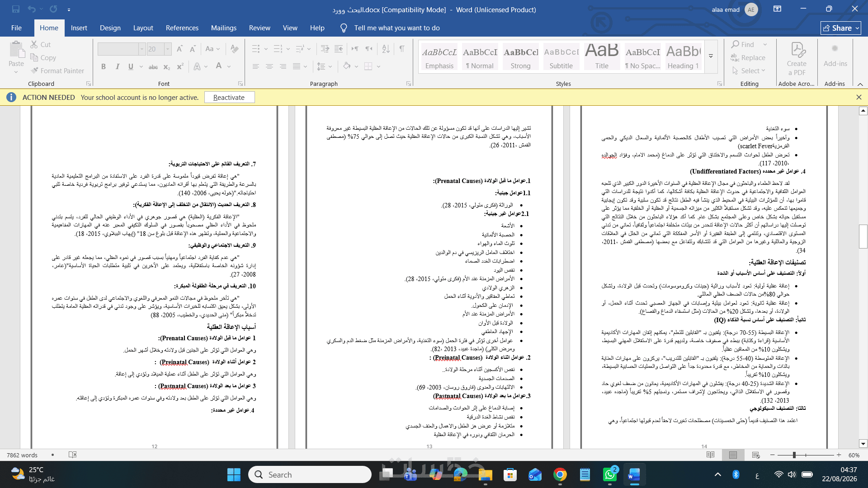Toggle Align Right paragraph alignment
The image size is (868, 488).
coord(283,66)
